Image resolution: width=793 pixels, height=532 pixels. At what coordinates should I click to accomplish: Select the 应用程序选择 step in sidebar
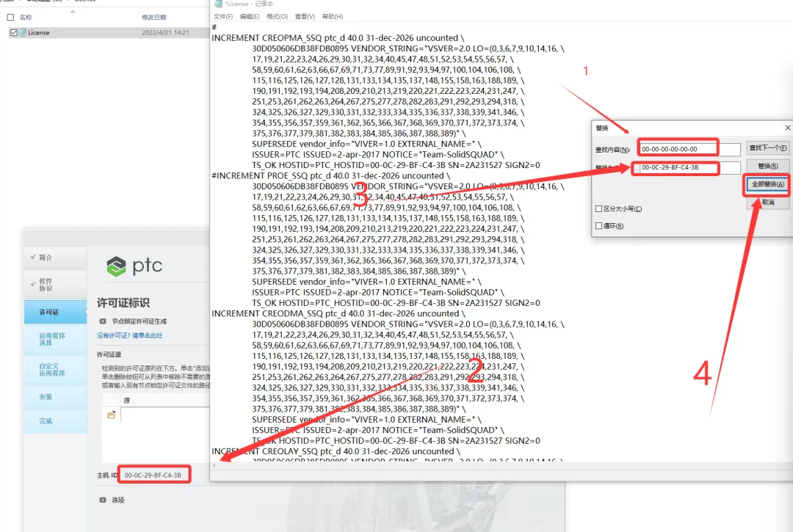point(55,339)
